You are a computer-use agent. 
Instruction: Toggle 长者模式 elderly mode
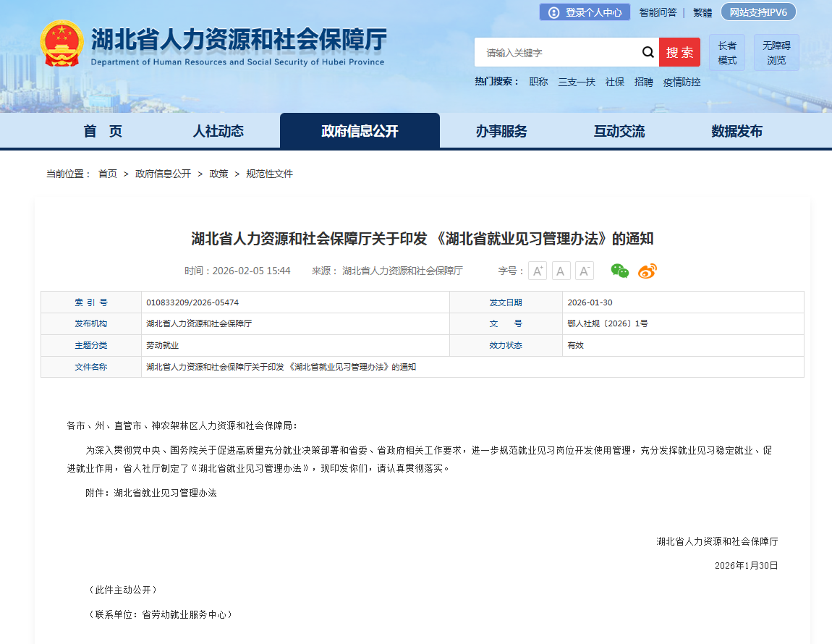click(727, 52)
